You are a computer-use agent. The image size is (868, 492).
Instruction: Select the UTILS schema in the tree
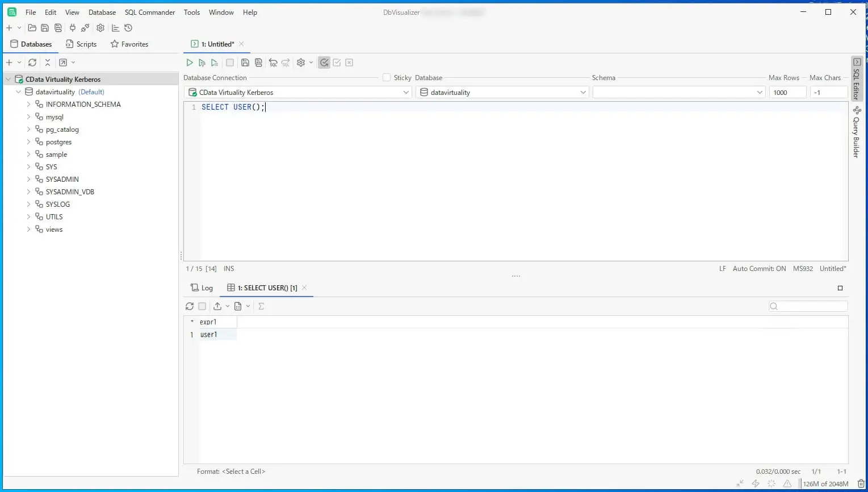tap(54, 217)
